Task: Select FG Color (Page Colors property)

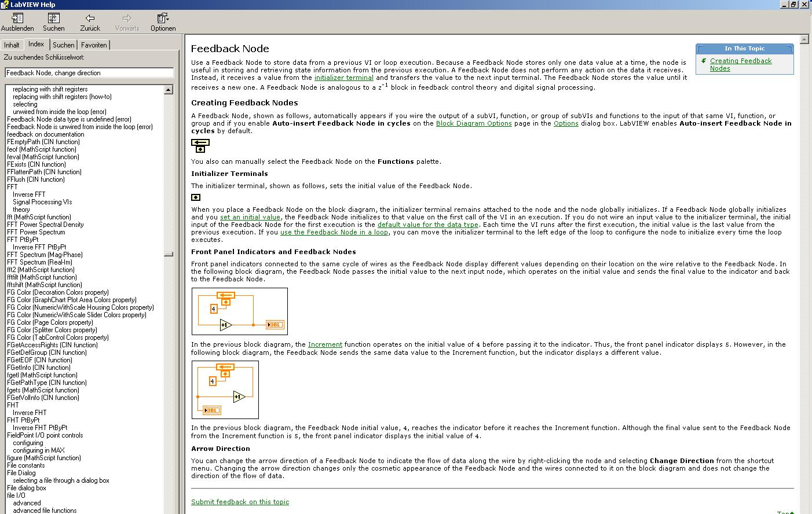Action: coord(50,322)
